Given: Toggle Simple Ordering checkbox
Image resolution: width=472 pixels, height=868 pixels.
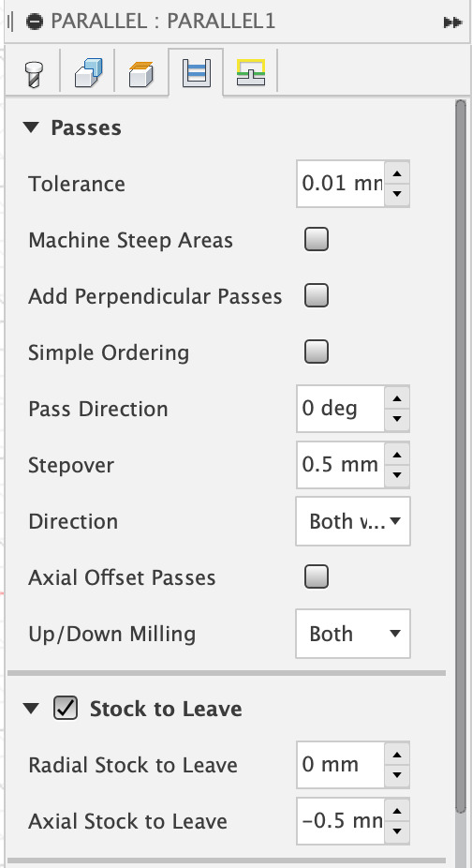Looking at the screenshot, I should [317, 352].
